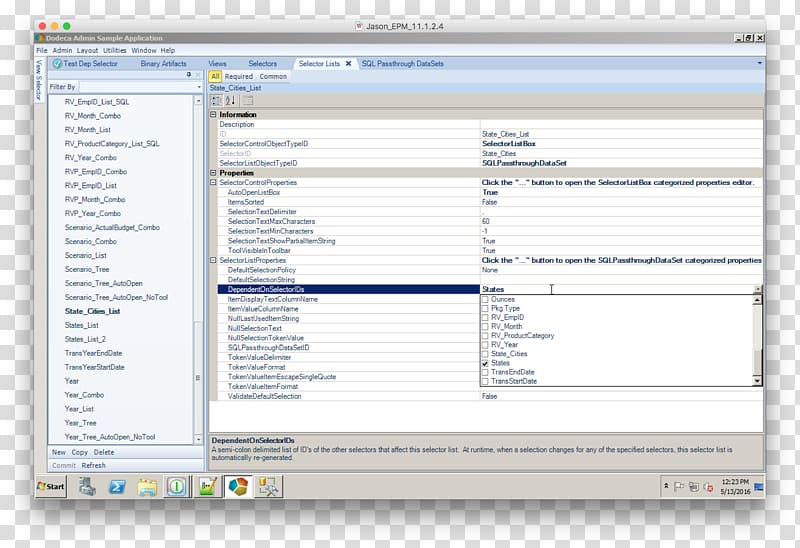Switch to SQL Passthrough DataSets tab

[403, 64]
